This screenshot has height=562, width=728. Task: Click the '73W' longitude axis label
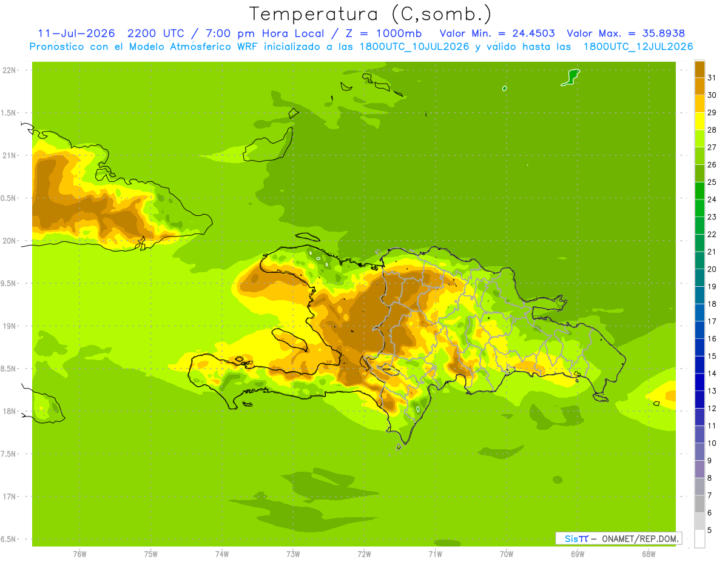click(293, 554)
